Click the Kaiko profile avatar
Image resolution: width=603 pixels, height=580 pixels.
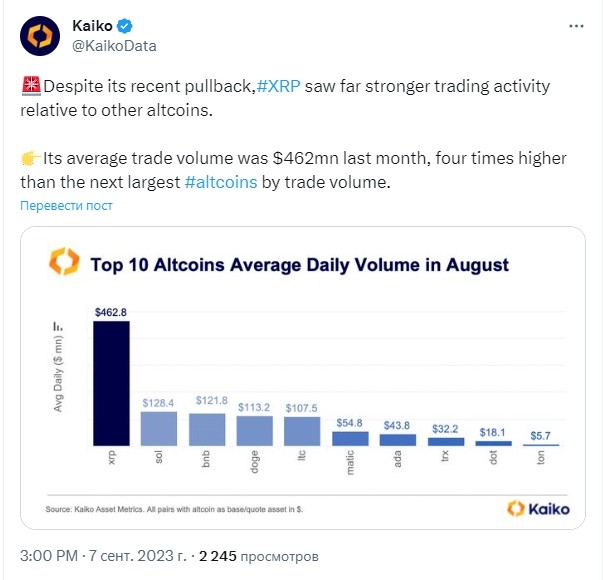pos(41,37)
